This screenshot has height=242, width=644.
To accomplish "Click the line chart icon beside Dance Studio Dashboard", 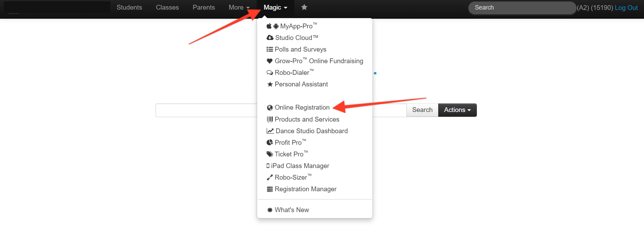I will pos(270,131).
